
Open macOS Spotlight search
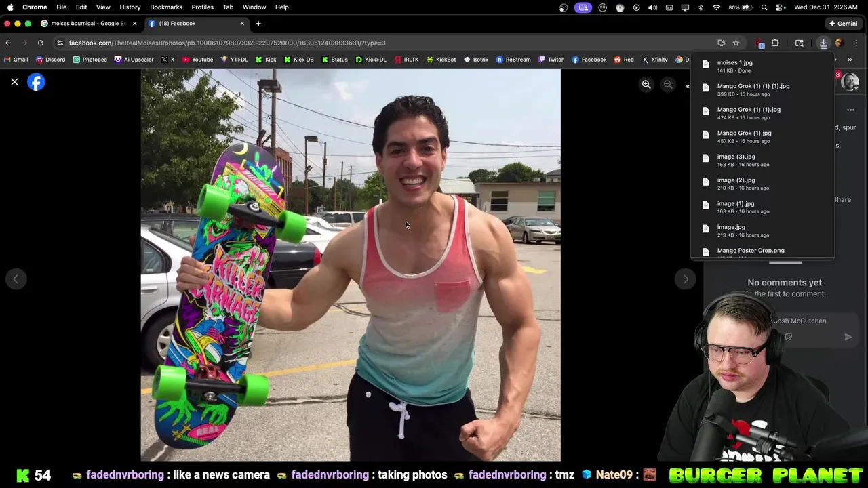click(x=764, y=7)
